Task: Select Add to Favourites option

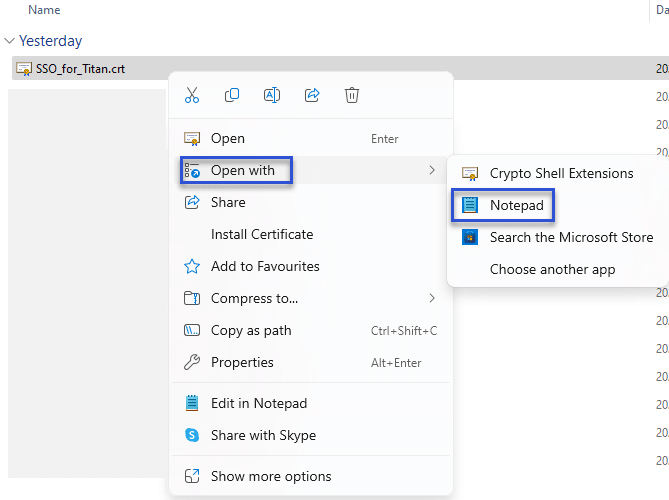Action: (265, 267)
